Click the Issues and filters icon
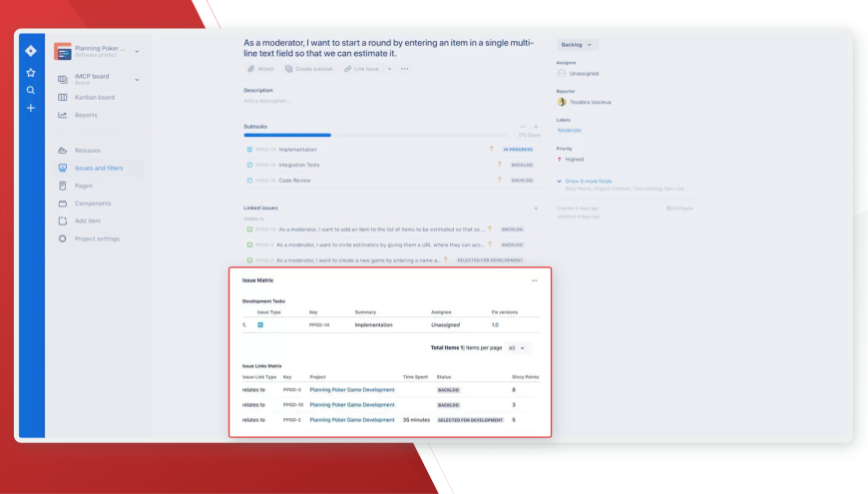The height and width of the screenshot is (494, 868). [x=63, y=168]
